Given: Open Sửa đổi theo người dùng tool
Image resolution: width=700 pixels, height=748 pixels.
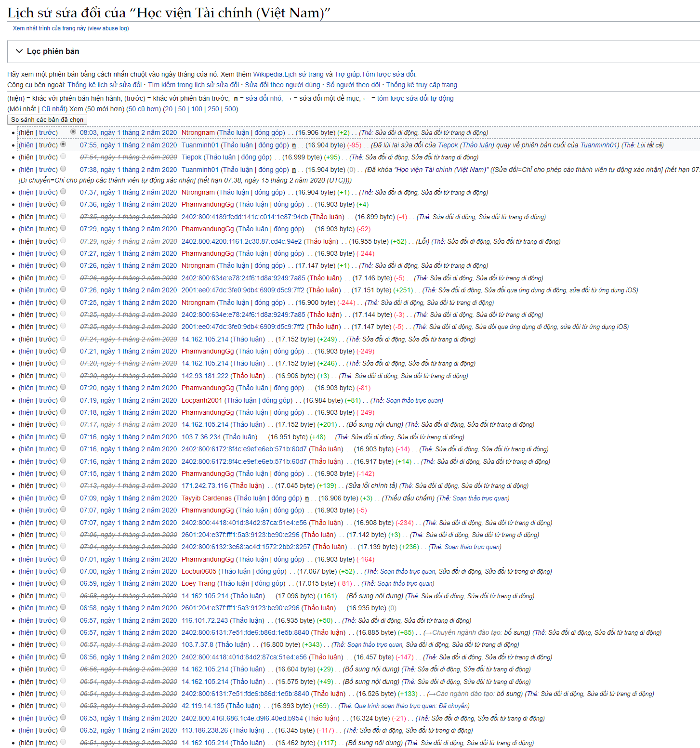Looking at the screenshot, I should point(282,85).
